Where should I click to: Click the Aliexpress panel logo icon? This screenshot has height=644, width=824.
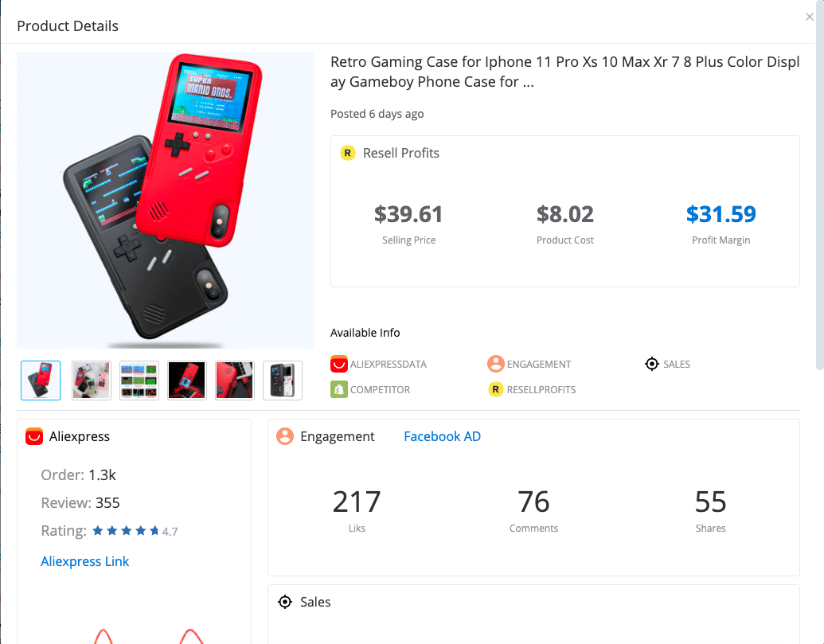click(34, 436)
